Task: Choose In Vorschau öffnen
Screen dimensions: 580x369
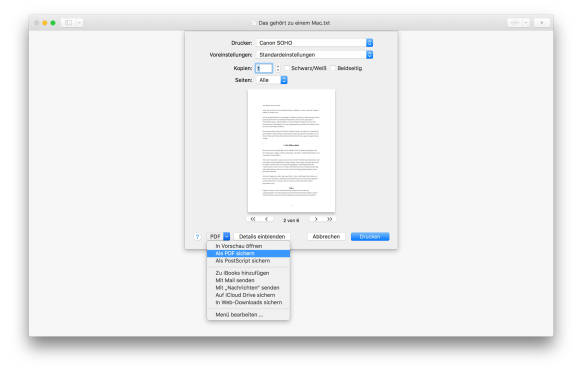Action: click(248, 246)
